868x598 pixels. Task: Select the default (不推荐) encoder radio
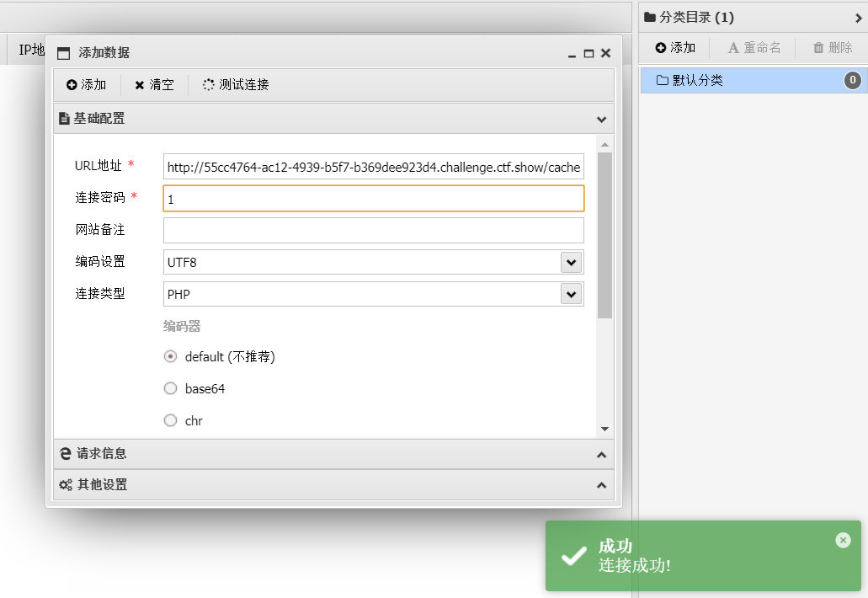pos(171,356)
